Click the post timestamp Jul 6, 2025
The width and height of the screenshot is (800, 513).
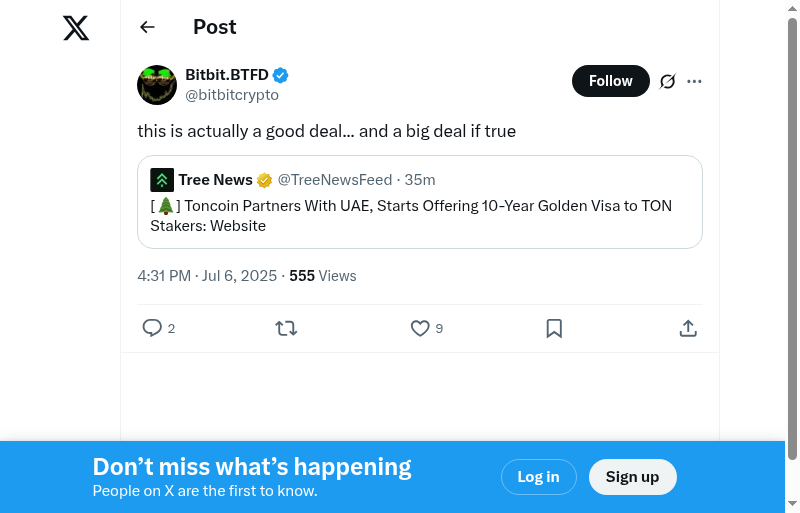tap(207, 275)
